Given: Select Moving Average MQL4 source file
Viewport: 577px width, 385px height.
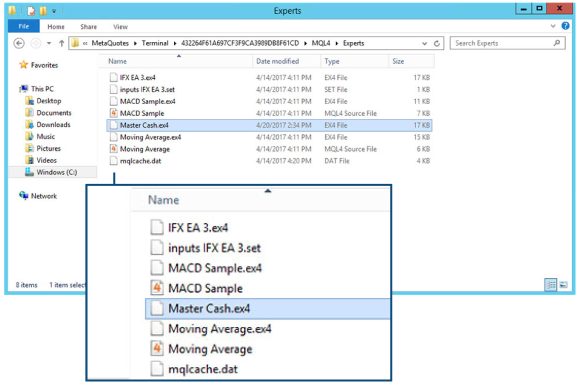Looking at the screenshot, I should coord(145,149).
